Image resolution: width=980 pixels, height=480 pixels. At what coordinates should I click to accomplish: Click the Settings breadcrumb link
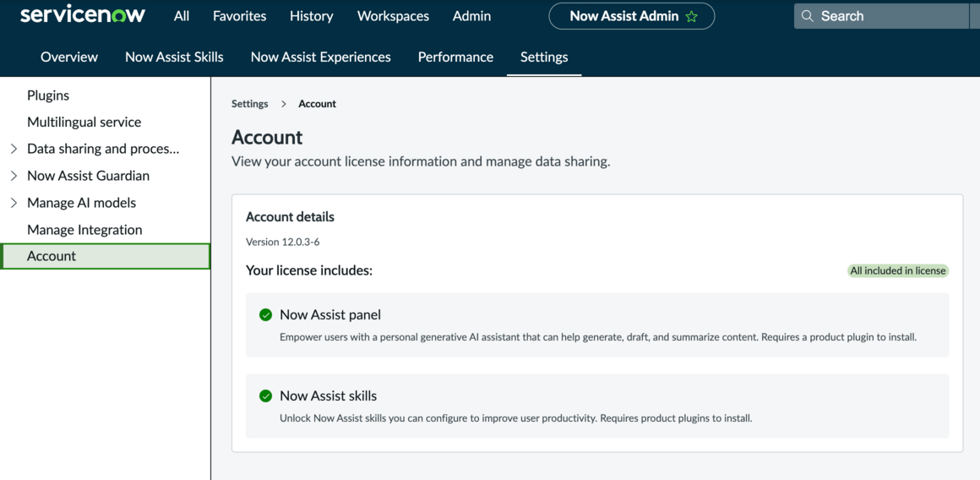pos(250,104)
